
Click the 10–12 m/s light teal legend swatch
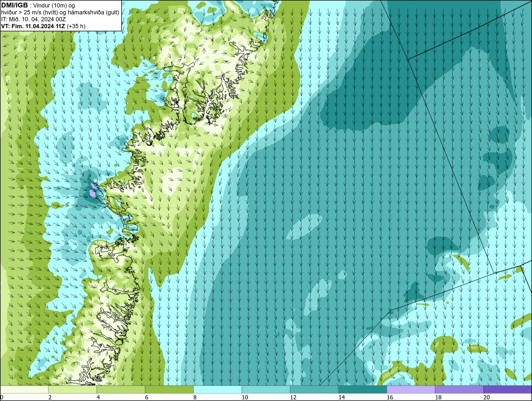266,389
